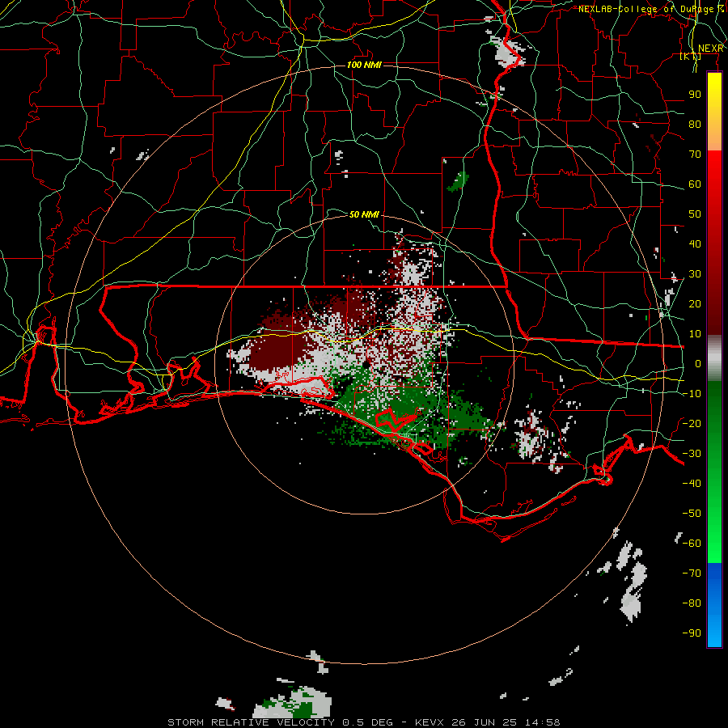Screen dimensions: 728x728
Task: Click the NEXR label near top right
Action: [x=711, y=49]
